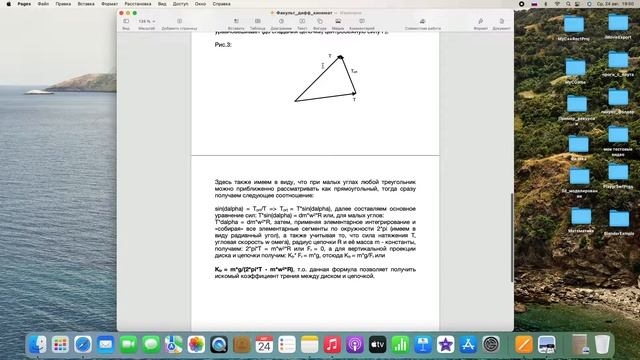Open Numbers from the Dock
Image resolution: width=640 pixels, height=360 pixels.
[x=400, y=344]
